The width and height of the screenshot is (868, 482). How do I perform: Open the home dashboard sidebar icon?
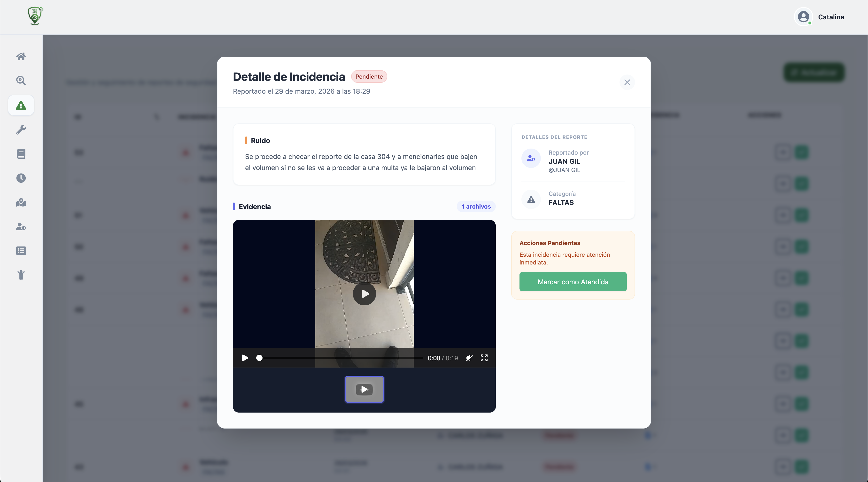(x=21, y=56)
